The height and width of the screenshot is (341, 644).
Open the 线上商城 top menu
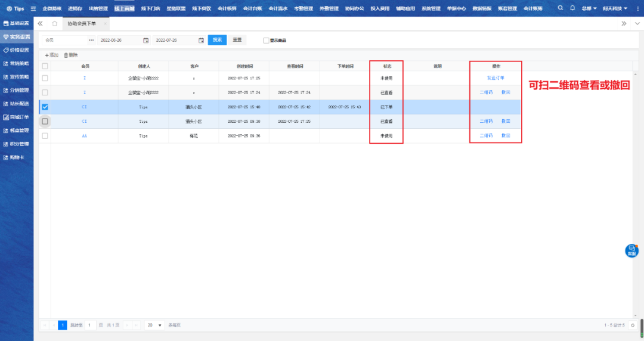tap(125, 9)
